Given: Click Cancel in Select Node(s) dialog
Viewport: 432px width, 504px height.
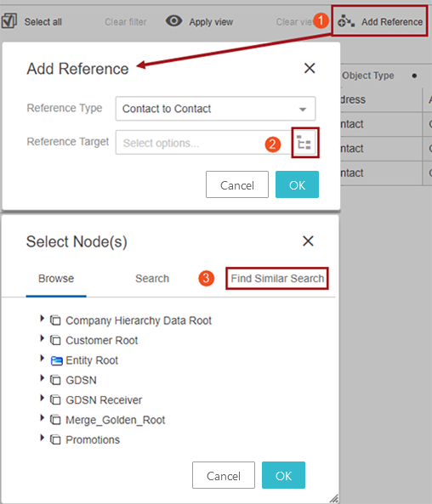Looking at the screenshot, I should pyautogui.click(x=224, y=475).
